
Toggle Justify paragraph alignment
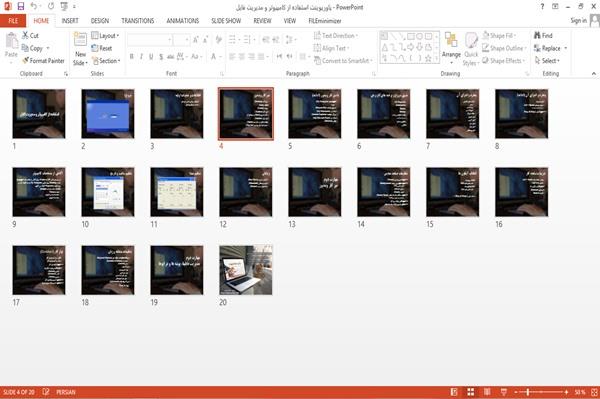coord(261,57)
